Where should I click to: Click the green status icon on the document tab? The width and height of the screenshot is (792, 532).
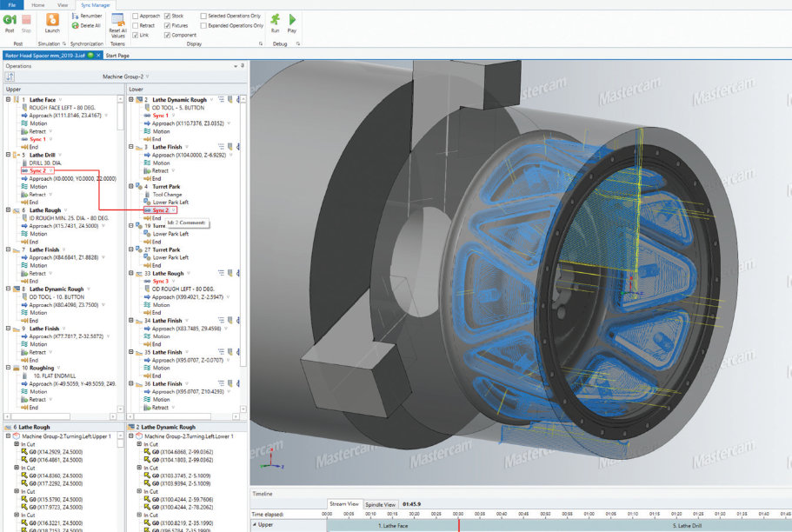[90, 55]
